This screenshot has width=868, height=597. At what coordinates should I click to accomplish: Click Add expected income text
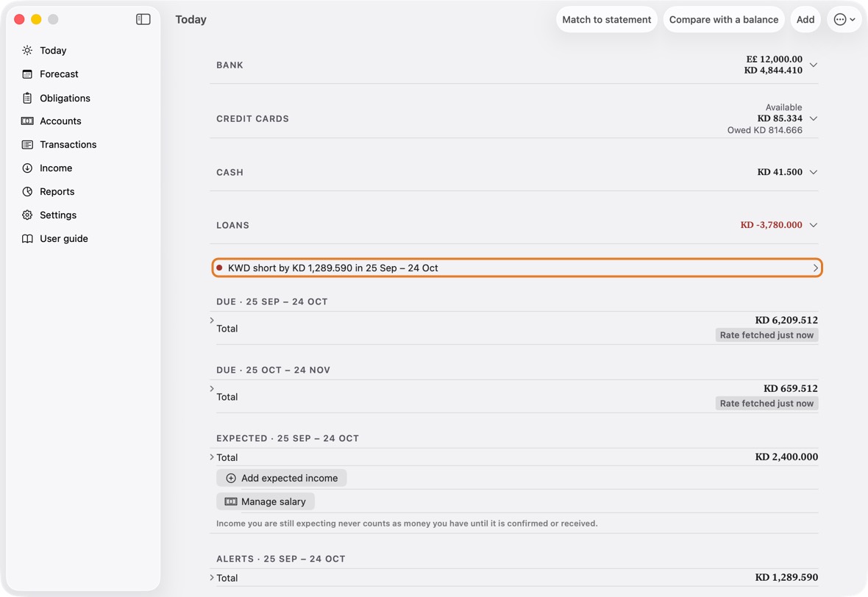click(x=290, y=478)
